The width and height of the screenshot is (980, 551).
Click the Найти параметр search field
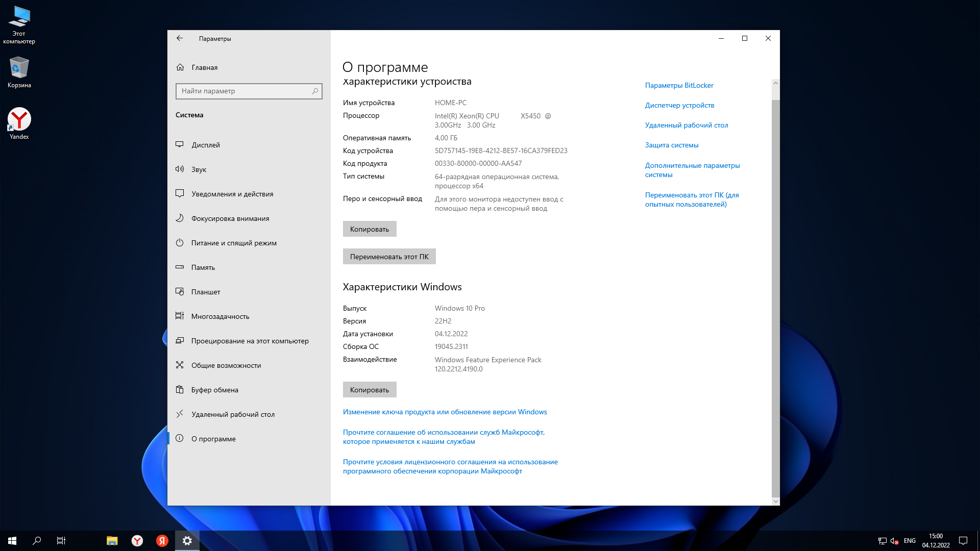click(x=245, y=91)
